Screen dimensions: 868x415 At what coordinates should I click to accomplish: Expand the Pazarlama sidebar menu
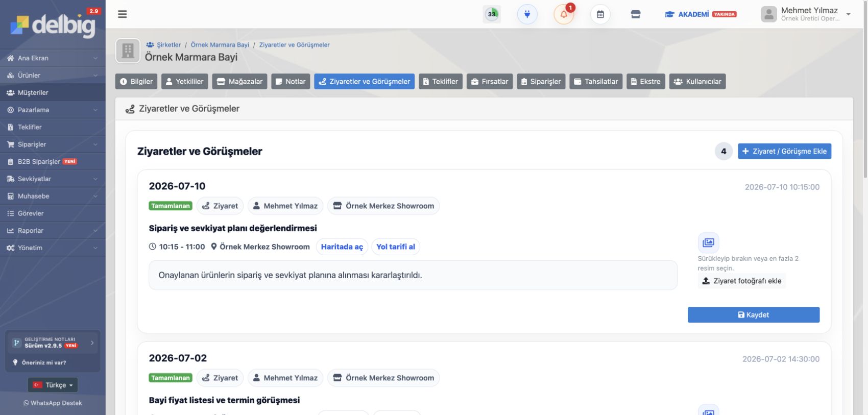coord(53,110)
